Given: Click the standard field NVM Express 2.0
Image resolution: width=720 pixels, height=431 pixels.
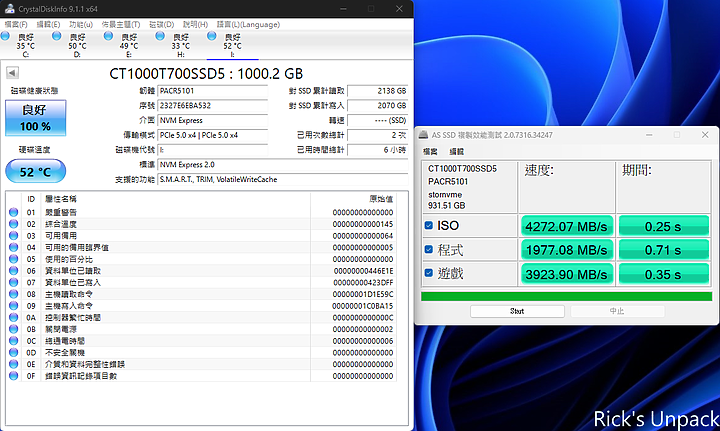Looking at the screenshot, I should 283,164.
